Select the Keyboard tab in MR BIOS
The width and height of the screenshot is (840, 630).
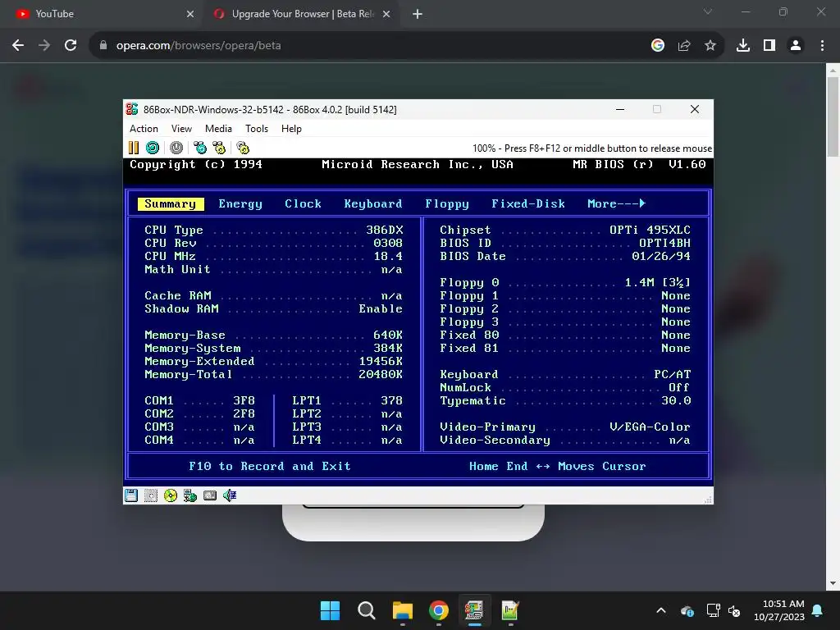[x=373, y=203]
